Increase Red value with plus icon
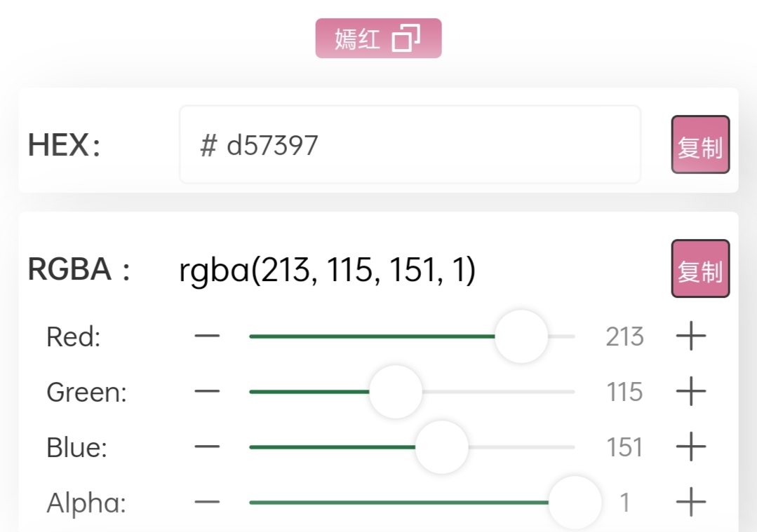The height and width of the screenshot is (532, 757). [x=690, y=336]
